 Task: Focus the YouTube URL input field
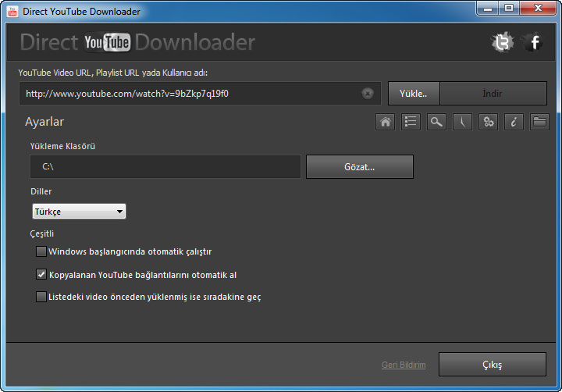click(x=200, y=94)
